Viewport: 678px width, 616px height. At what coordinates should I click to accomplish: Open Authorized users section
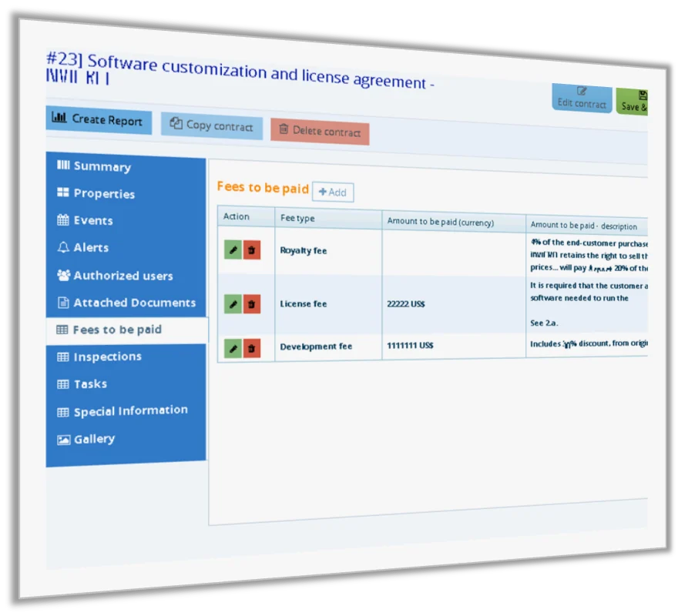pyautogui.click(x=126, y=276)
